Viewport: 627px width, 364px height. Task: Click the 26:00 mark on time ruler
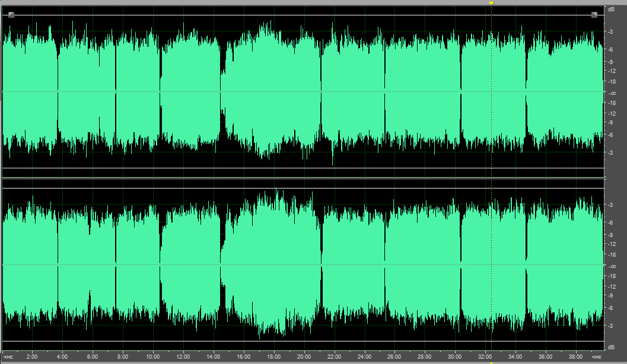[x=394, y=357]
